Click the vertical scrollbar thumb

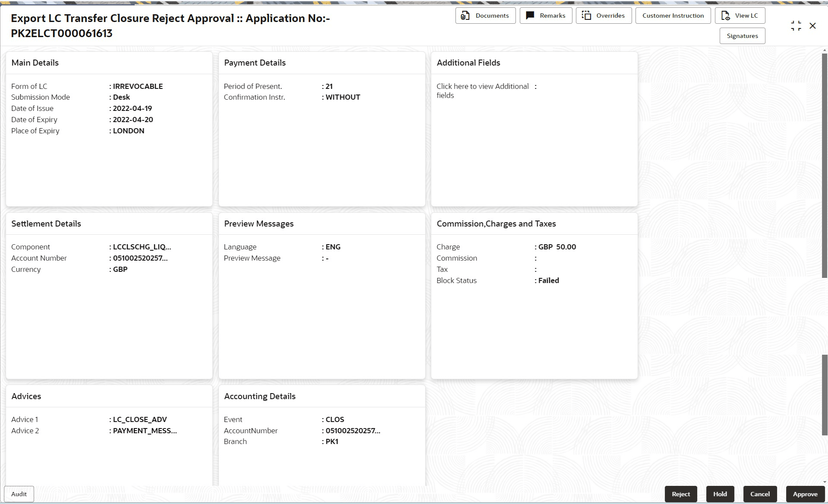(x=824, y=166)
